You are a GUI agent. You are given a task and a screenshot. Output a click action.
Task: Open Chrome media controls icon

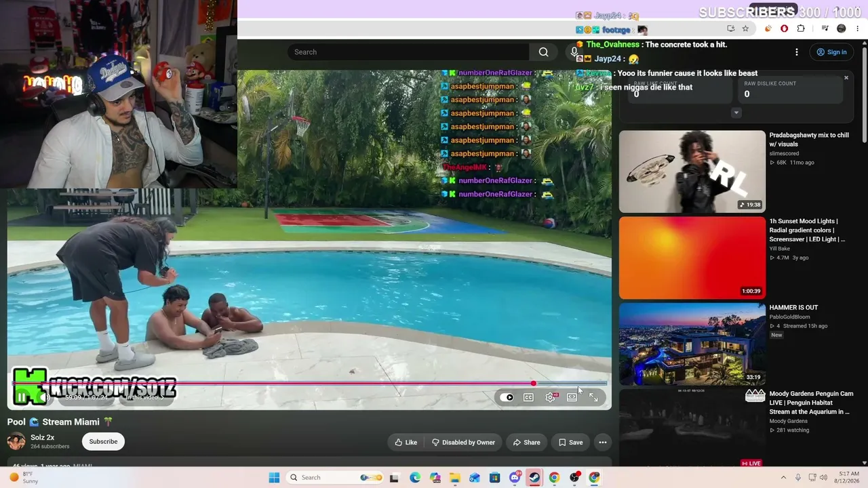point(825,28)
